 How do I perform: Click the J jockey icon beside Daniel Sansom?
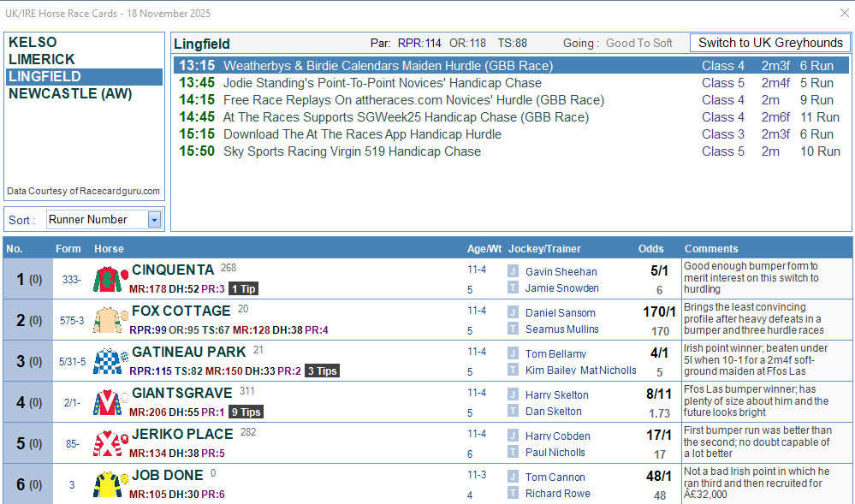point(513,312)
